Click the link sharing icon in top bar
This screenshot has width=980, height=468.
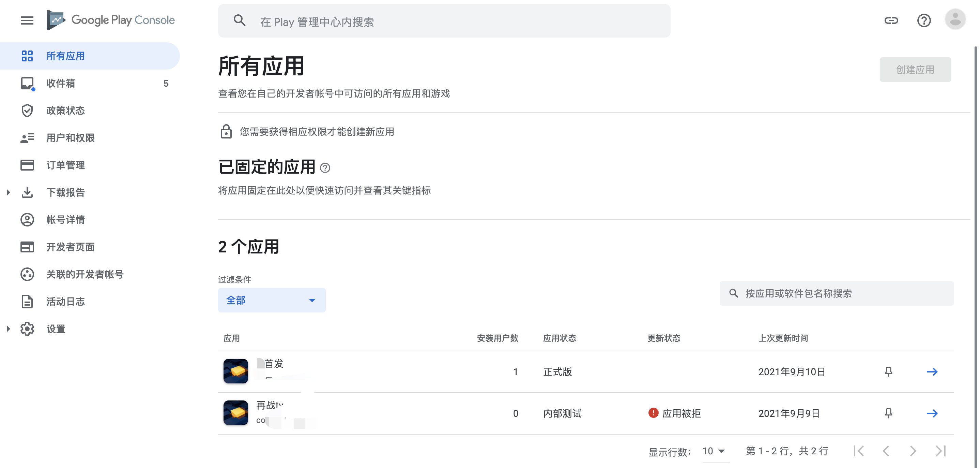tap(891, 21)
